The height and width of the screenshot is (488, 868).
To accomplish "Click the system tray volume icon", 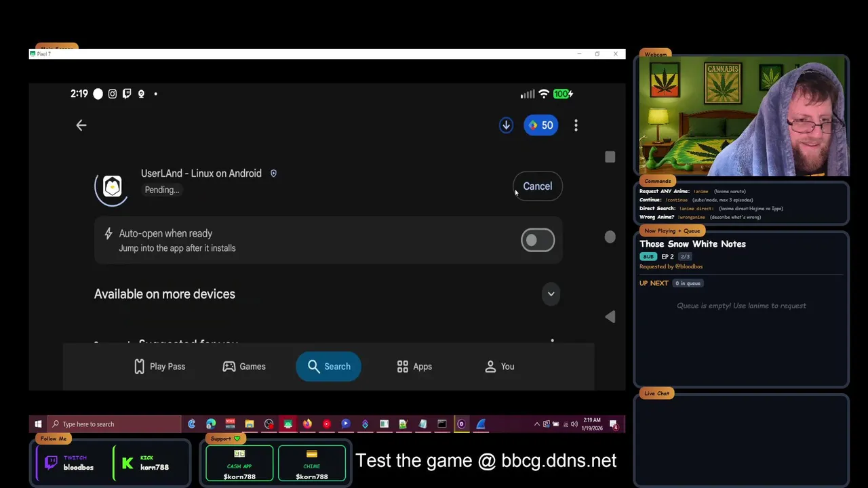I will [574, 424].
